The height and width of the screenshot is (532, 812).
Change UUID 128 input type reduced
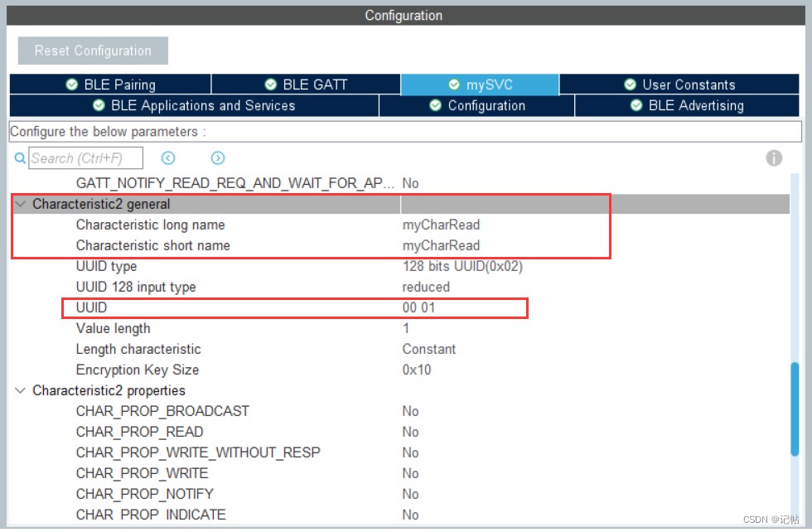click(x=426, y=287)
